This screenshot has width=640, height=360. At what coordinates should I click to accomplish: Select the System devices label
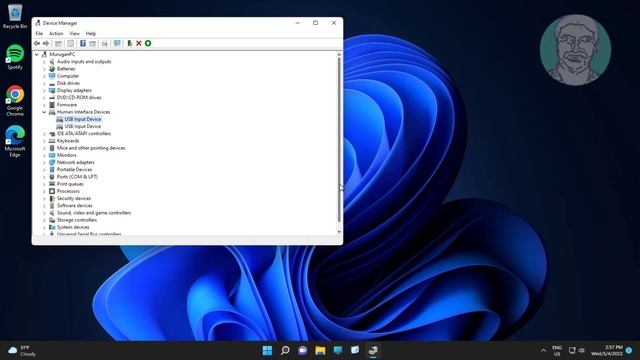(x=73, y=227)
